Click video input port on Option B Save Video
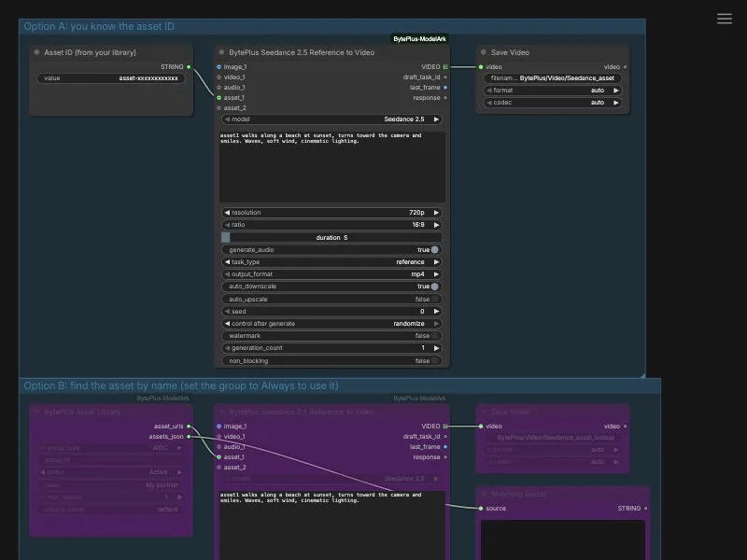The height and width of the screenshot is (560, 747). click(x=481, y=427)
